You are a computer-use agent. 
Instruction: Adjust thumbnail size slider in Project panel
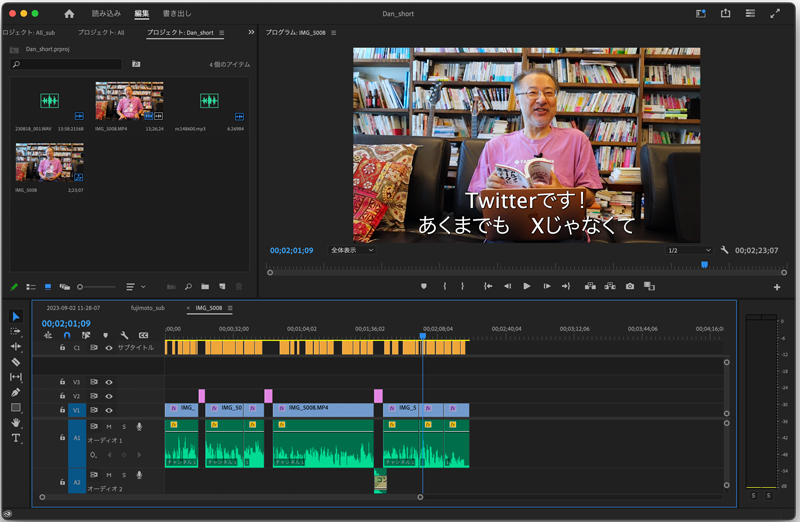point(96,287)
